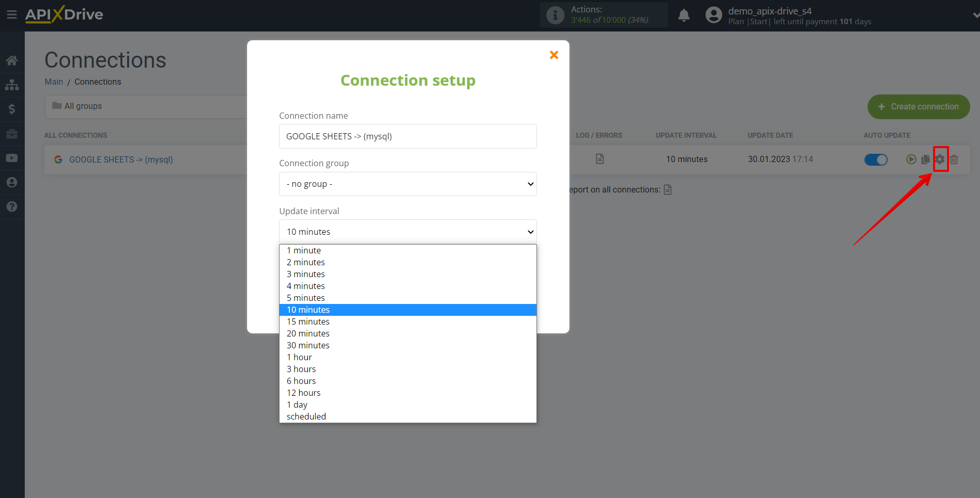The width and height of the screenshot is (980, 498).
Task: Choose 30 minutes interval
Action: [x=408, y=345]
